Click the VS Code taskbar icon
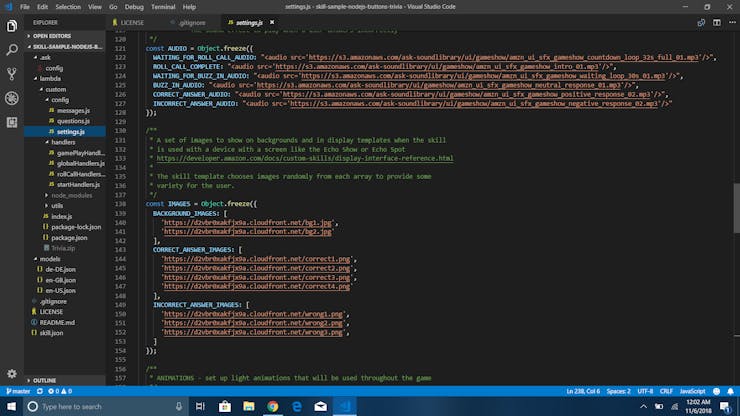740x416 pixels. tap(345, 407)
